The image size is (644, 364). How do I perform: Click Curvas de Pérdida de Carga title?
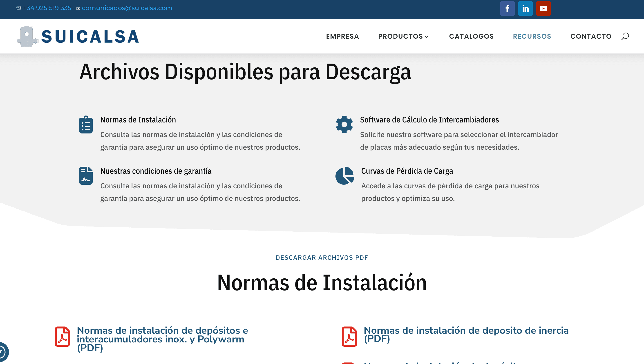click(407, 171)
